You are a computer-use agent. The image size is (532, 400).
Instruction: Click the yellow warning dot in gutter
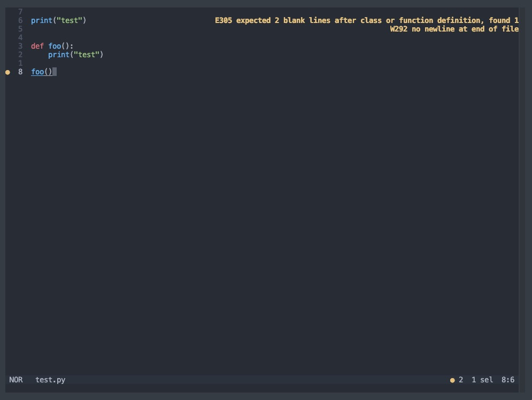[7, 72]
